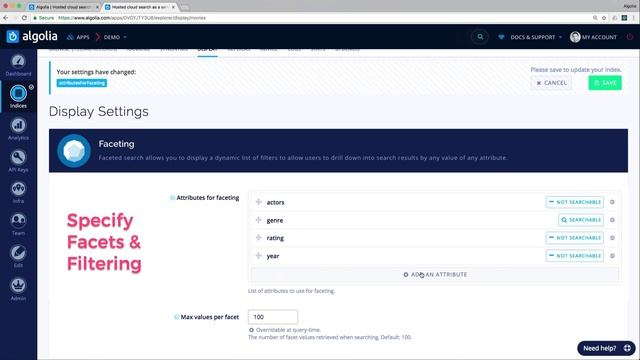Save the changed index settings
The height and width of the screenshot is (360, 640).
pyautogui.click(x=605, y=83)
